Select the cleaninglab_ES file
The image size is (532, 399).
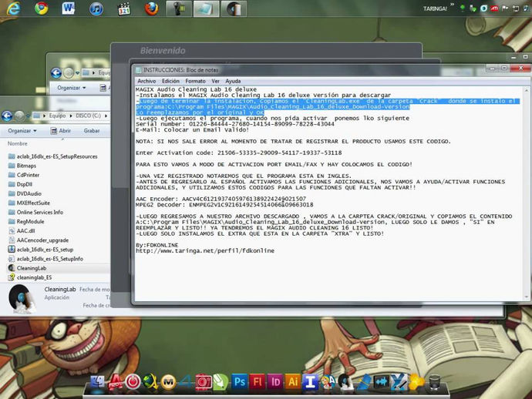coord(30,277)
